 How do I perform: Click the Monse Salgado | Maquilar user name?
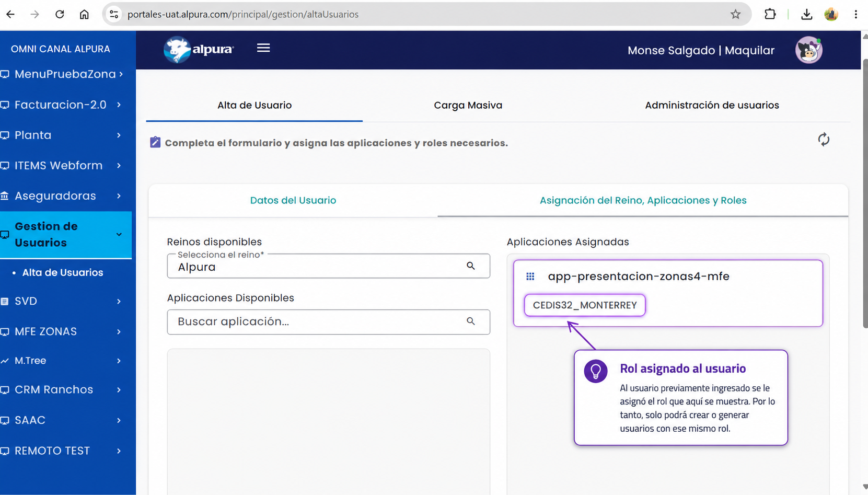(701, 50)
